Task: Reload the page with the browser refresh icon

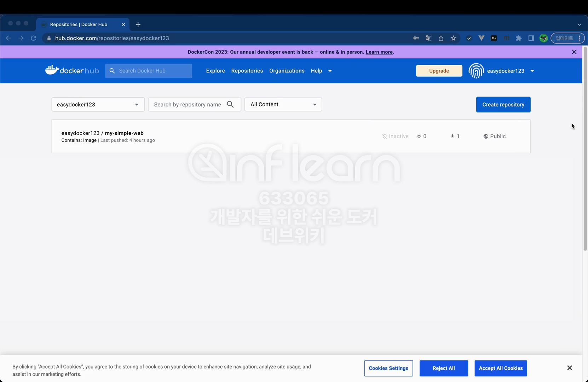Action: (34, 38)
